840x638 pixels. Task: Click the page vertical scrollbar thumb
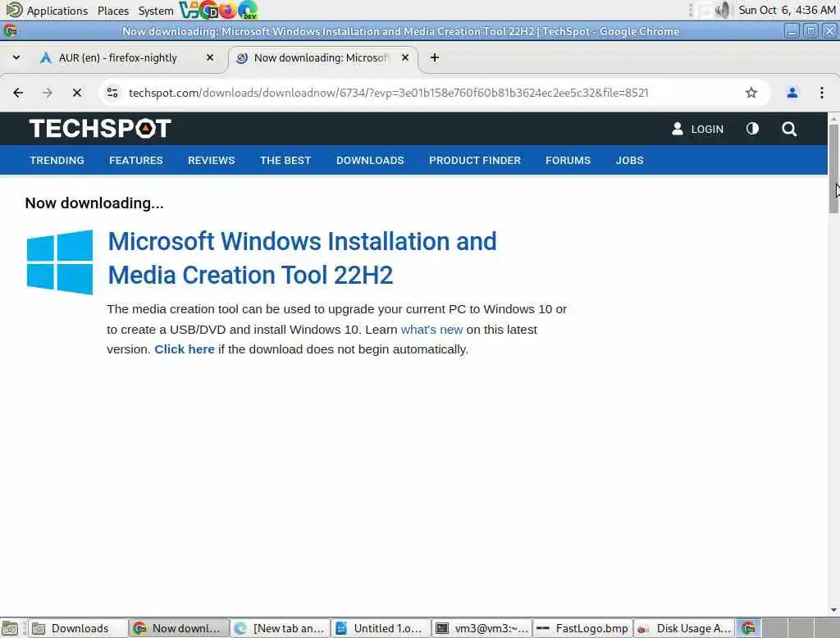[833, 169]
